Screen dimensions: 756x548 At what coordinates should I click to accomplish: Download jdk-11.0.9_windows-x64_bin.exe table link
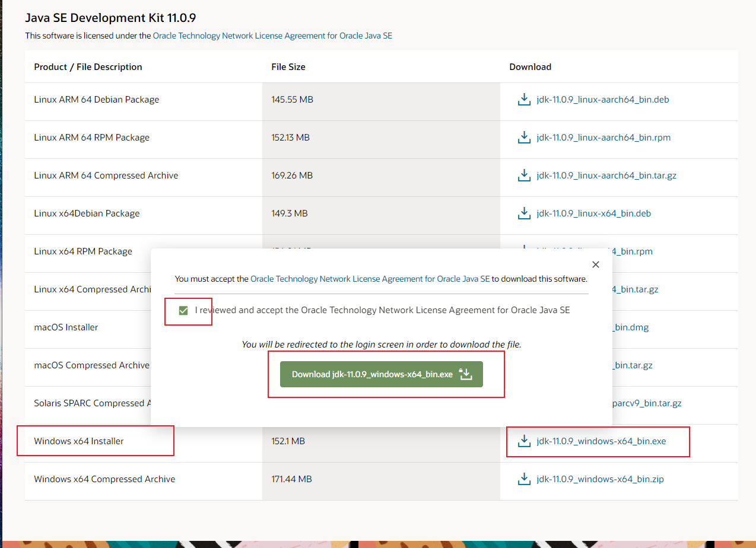tap(601, 441)
